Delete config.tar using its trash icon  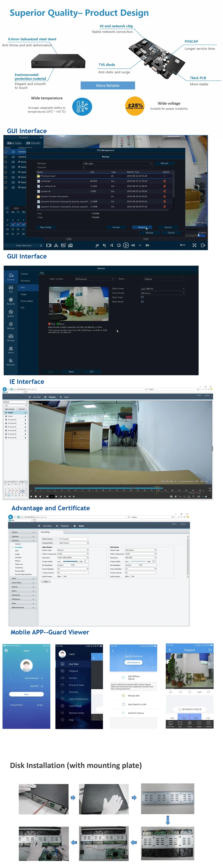point(164,181)
